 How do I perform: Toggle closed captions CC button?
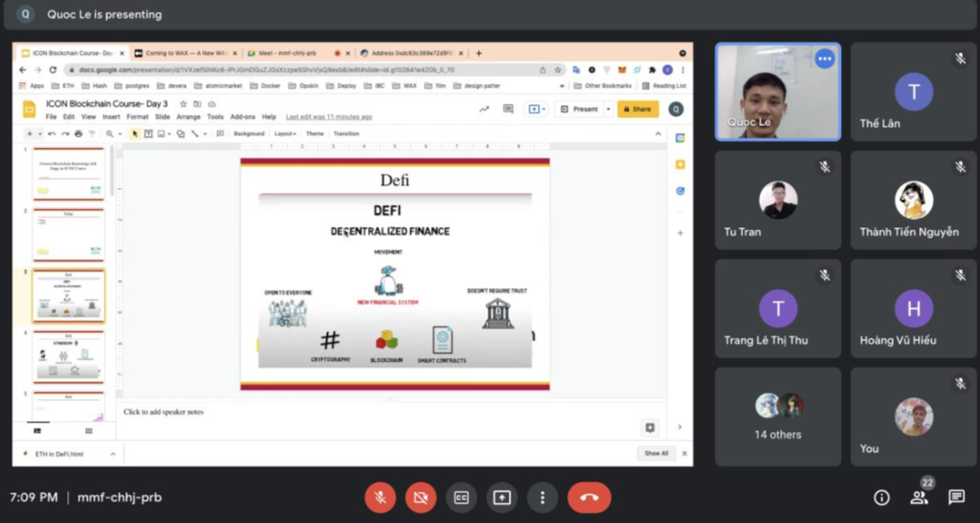click(x=461, y=497)
